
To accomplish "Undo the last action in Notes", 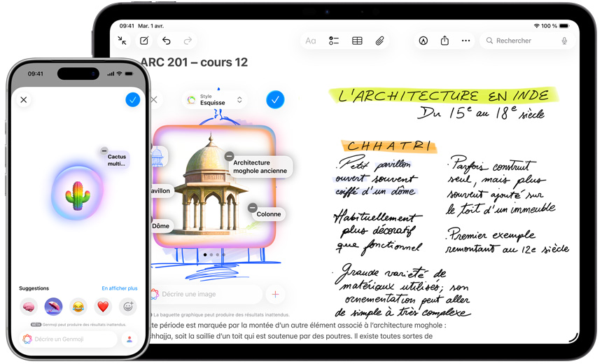I will pyautogui.click(x=166, y=41).
